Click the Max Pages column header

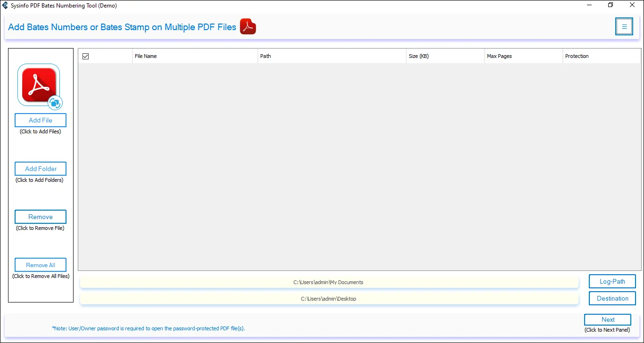point(499,56)
